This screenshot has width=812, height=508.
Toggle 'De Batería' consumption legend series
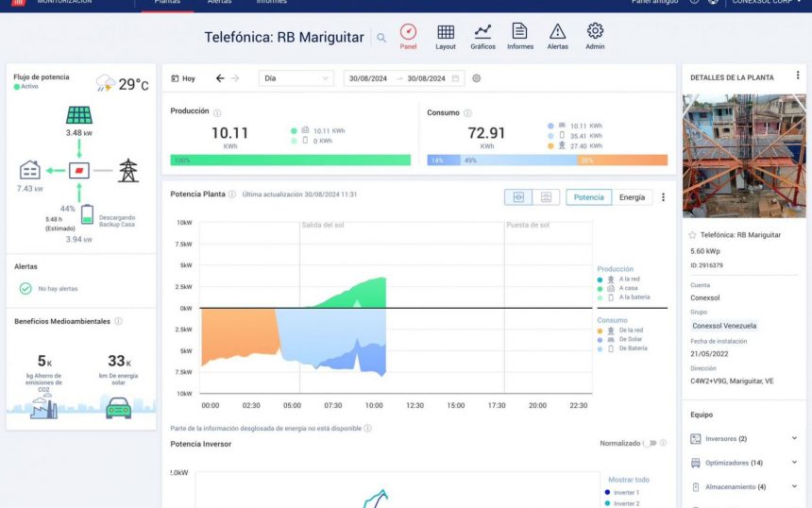coord(622,348)
